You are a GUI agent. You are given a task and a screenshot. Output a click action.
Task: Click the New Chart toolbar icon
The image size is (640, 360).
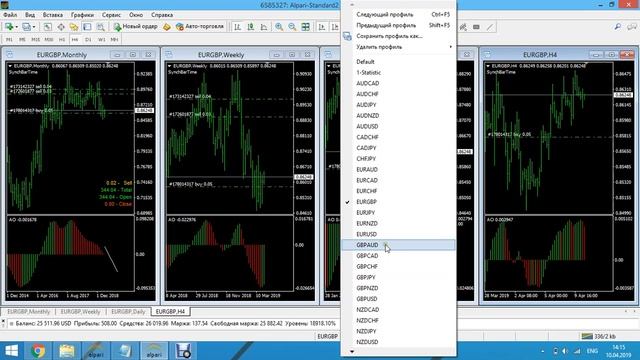(x=9, y=27)
